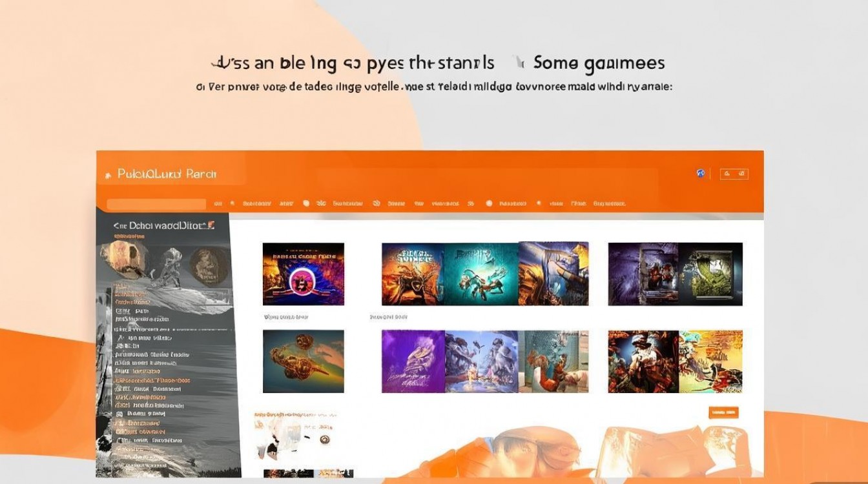Click the dark circular portrait in the sidebar
Viewport: 868px width, 484px height.
point(209,267)
